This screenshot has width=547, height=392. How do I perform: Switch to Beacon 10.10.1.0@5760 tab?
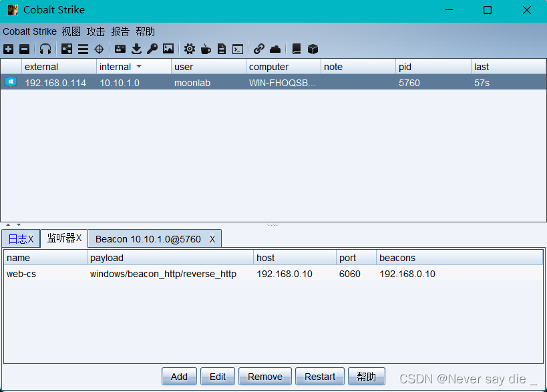pos(148,239)
